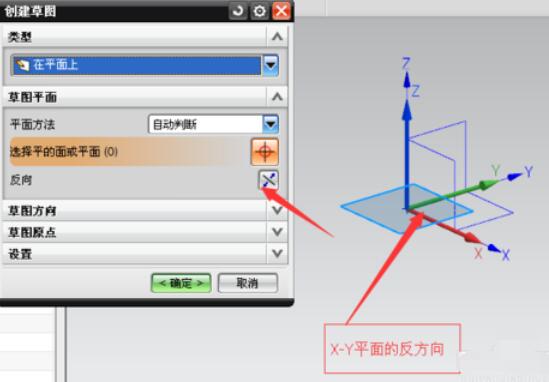Image resolution: width=549 pixels, height=382 pixels.
Task: Expand the 草图方向 section
Action: pos(277,210)
